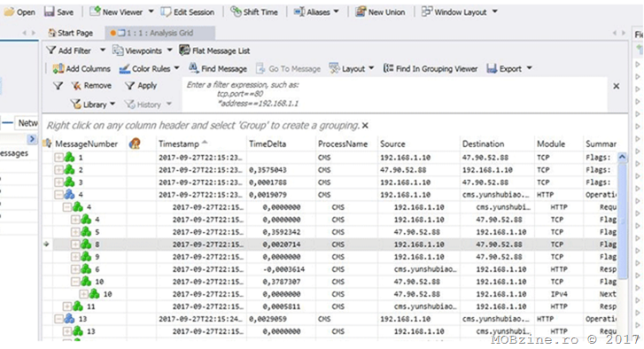Open the Viewpoints menu
Screen dimensions: 644x349
[142, 50]
